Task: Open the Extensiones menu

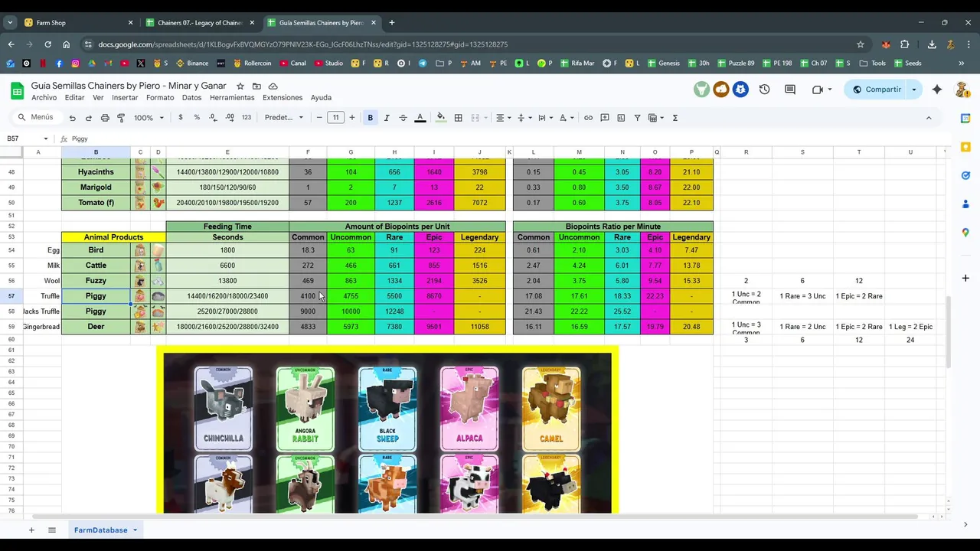Action: [x=283, y=98]
